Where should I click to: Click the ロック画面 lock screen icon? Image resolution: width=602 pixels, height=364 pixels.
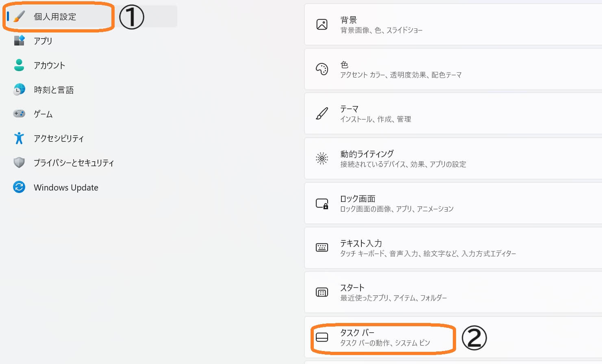click(x=322, y=203)
